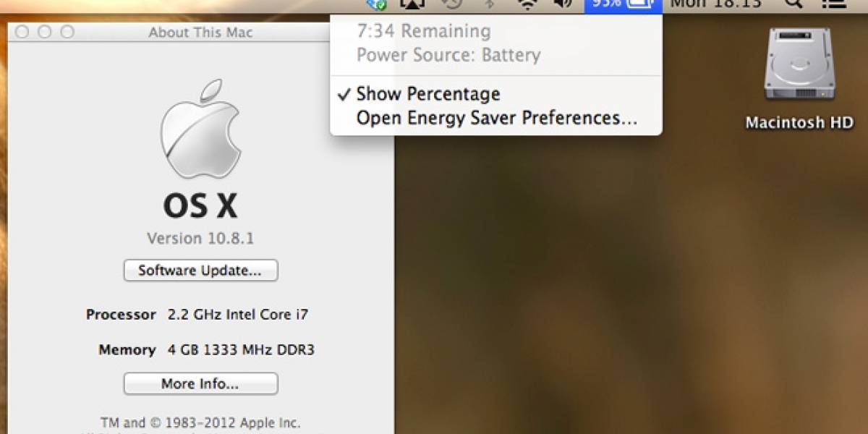Click the Software Update… button

point(200,271)
